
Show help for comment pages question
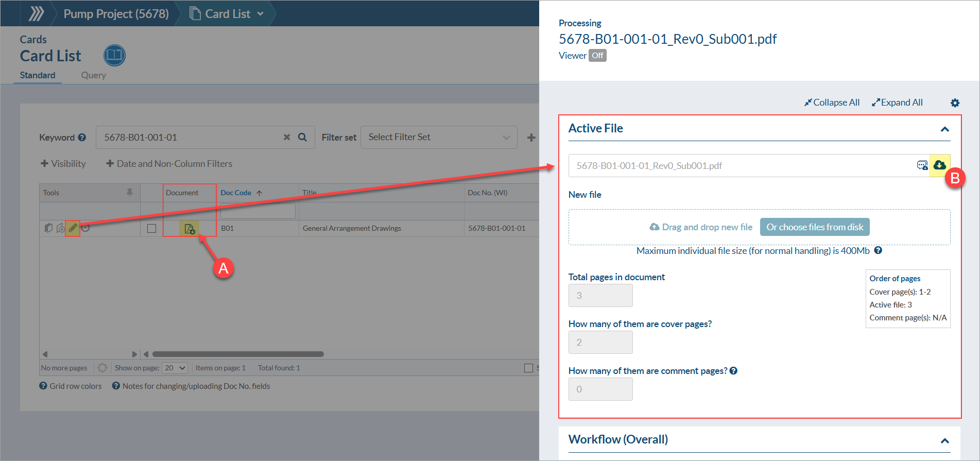point(733,370)
